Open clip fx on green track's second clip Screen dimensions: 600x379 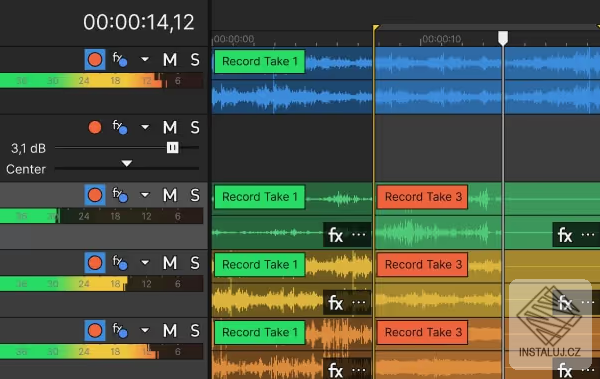tap(565, 235)
